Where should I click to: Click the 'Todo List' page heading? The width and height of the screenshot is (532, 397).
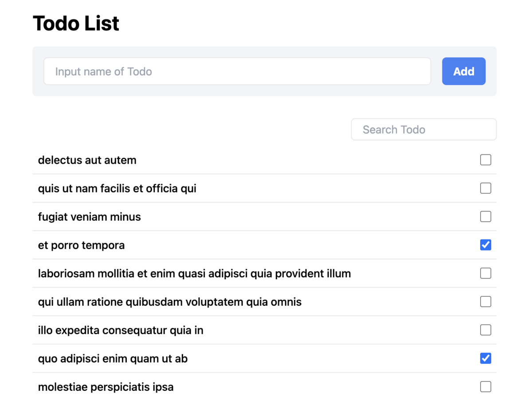point(76,24)
